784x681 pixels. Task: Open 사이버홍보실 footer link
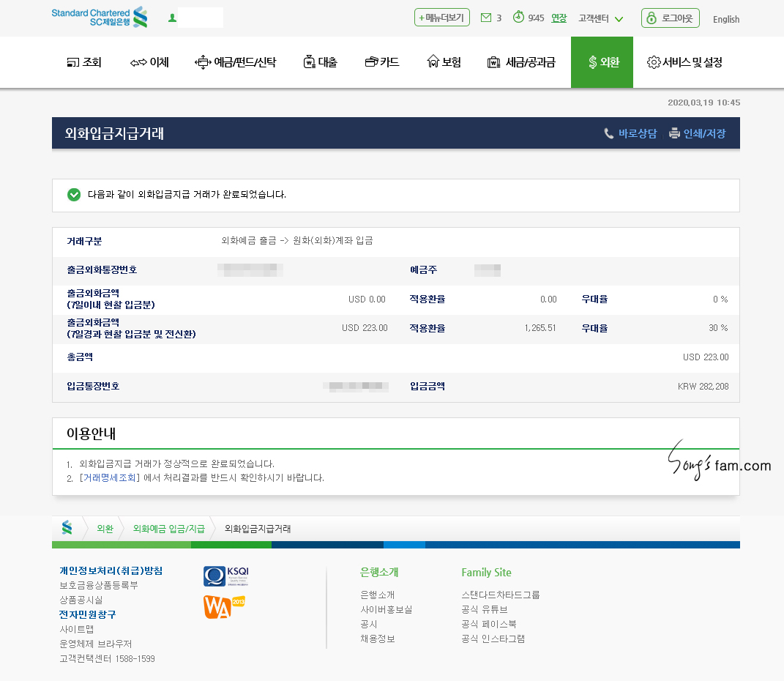click(x=387, y=609)
